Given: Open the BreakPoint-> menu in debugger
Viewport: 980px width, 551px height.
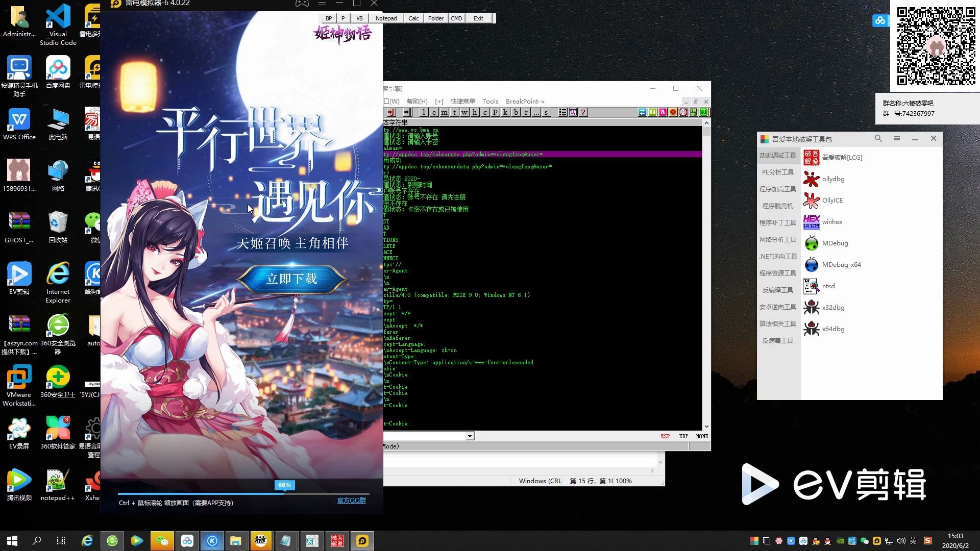Looking at the screenshot, I should (525, 102).
